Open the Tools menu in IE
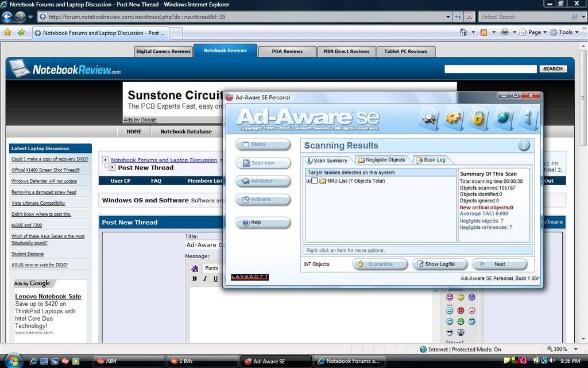 point(564,32)
